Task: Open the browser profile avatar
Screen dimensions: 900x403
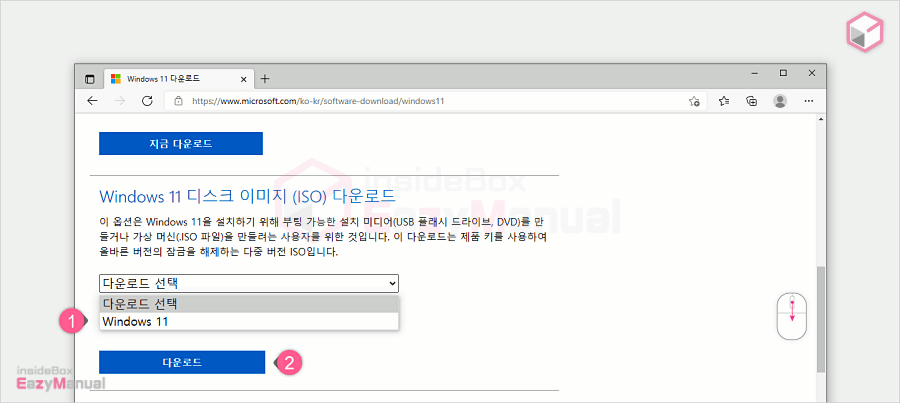Action: tap(780, 101)
